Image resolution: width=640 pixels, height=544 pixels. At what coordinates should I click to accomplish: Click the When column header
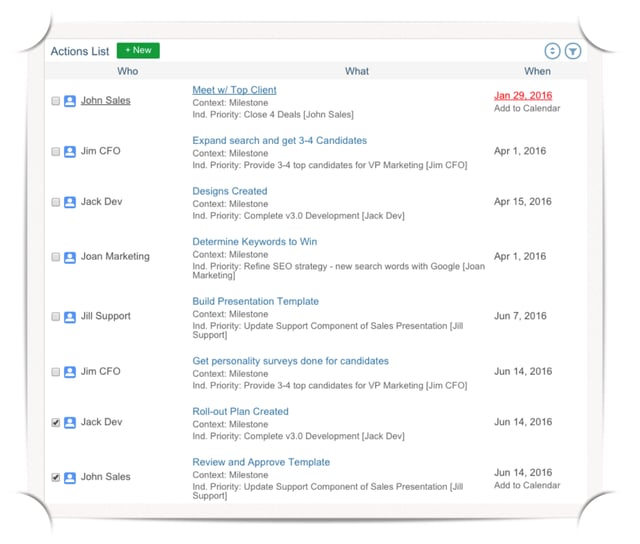(x=537, y=71)
